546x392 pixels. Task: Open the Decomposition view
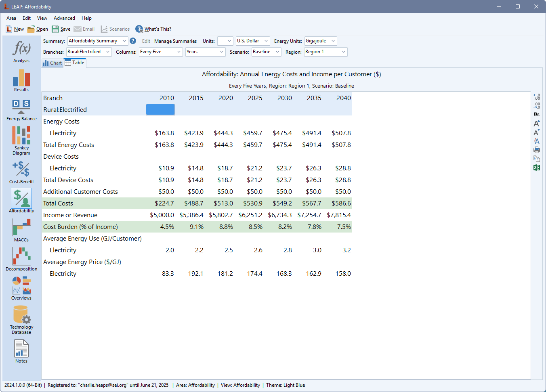click(x=21, y=259)
